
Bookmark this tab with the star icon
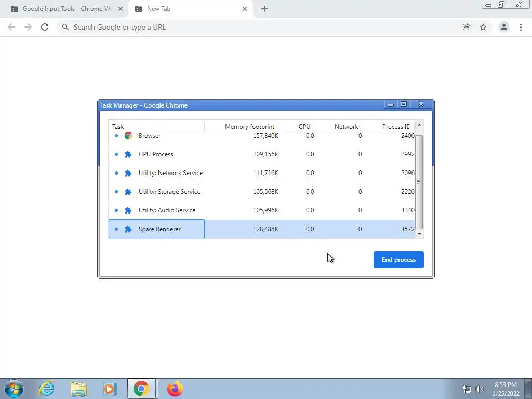click(483, 27)
